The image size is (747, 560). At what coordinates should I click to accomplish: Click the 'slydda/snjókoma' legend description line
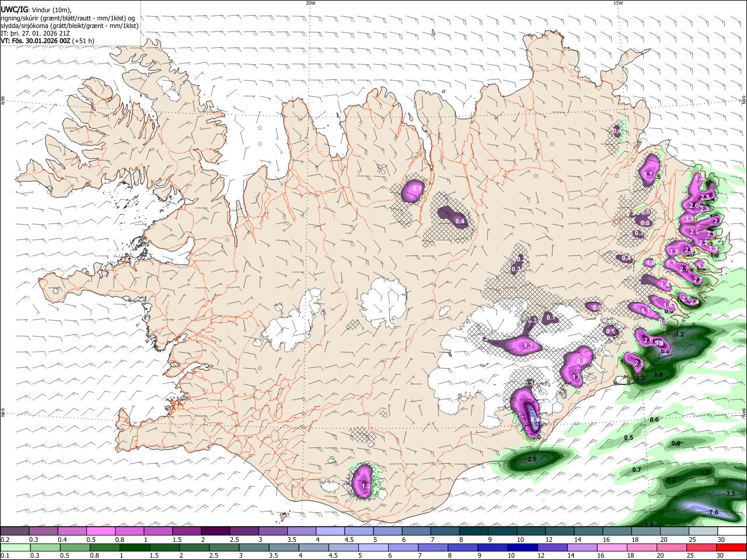click(x=69, y=26)
